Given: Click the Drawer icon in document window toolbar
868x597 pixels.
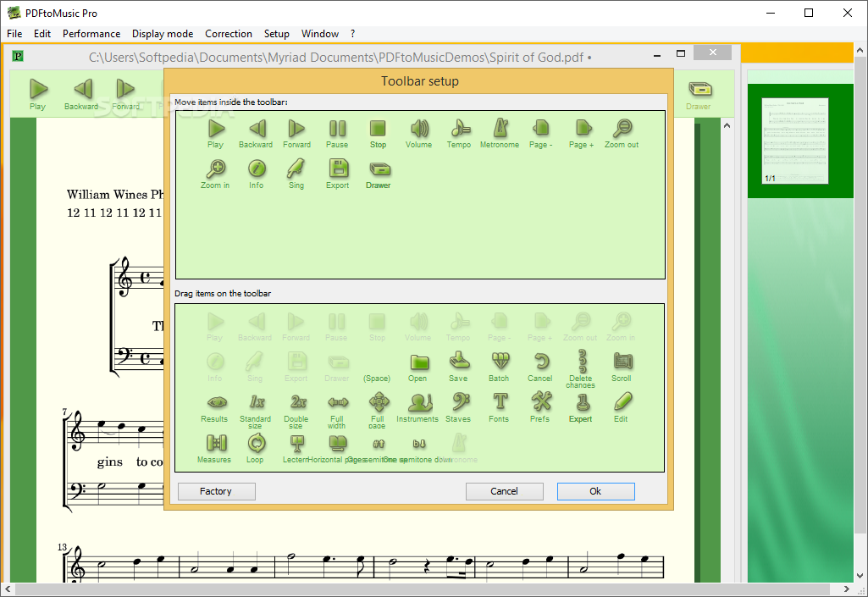Looking at the screenshot, I should tap(699, 94).
